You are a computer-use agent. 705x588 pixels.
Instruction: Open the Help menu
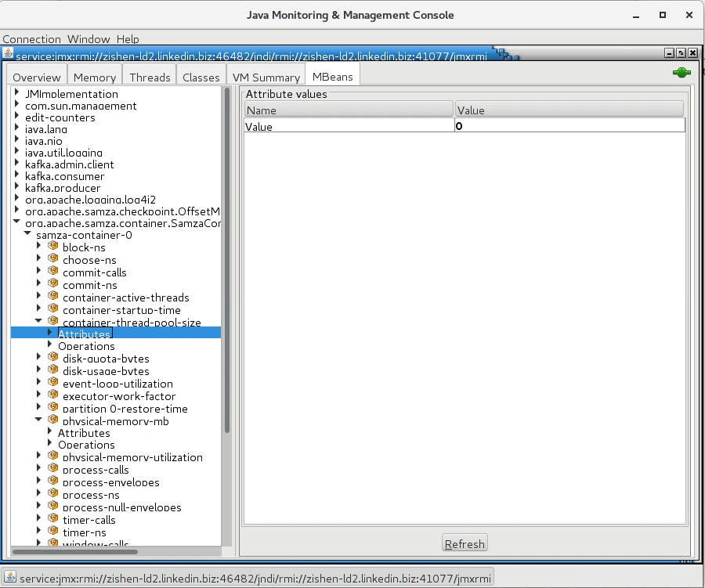(x=128, y=39)
